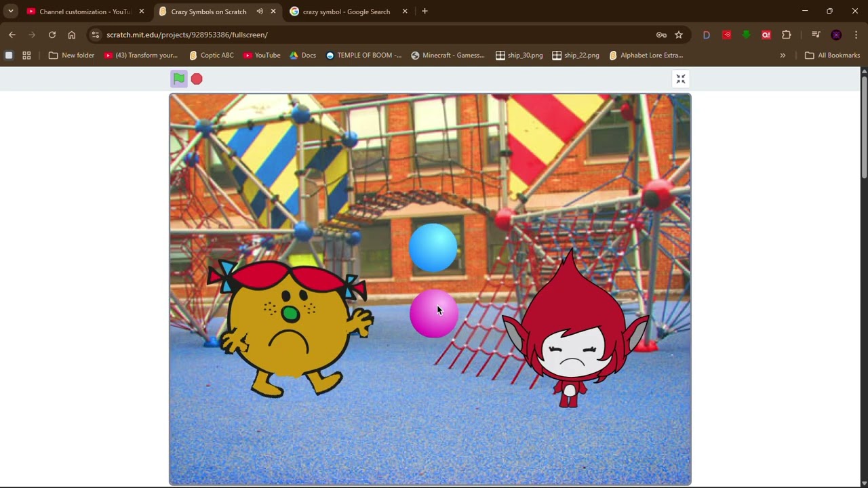868x488 pixels.
Task: Open the green download-arrow extension
Action: coord(747,35)
